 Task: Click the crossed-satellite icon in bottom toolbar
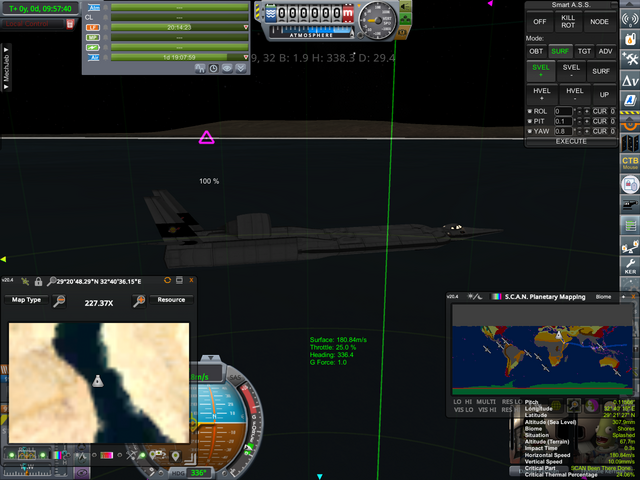[x=131, y=455]
